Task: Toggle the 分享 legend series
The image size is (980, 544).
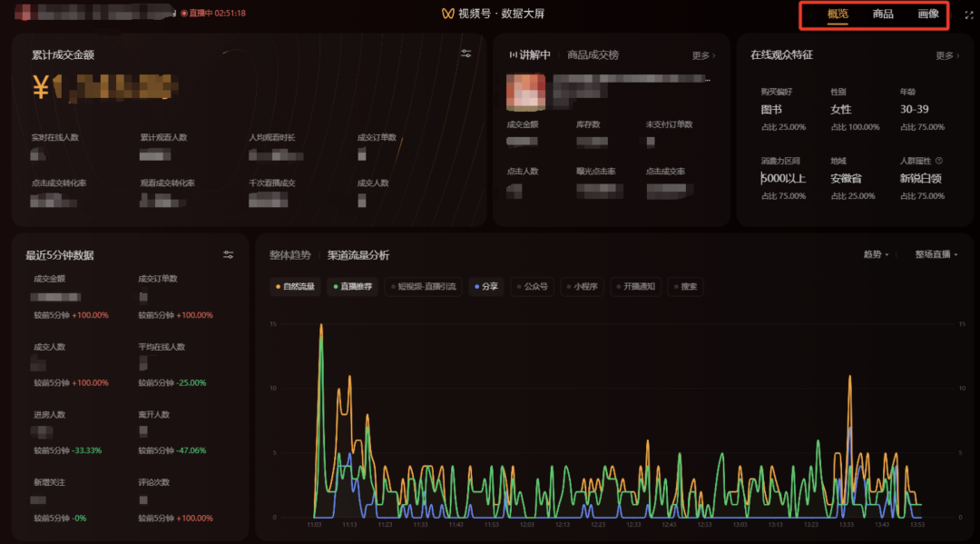Action: pyautogui.click(x=486, y=286)
